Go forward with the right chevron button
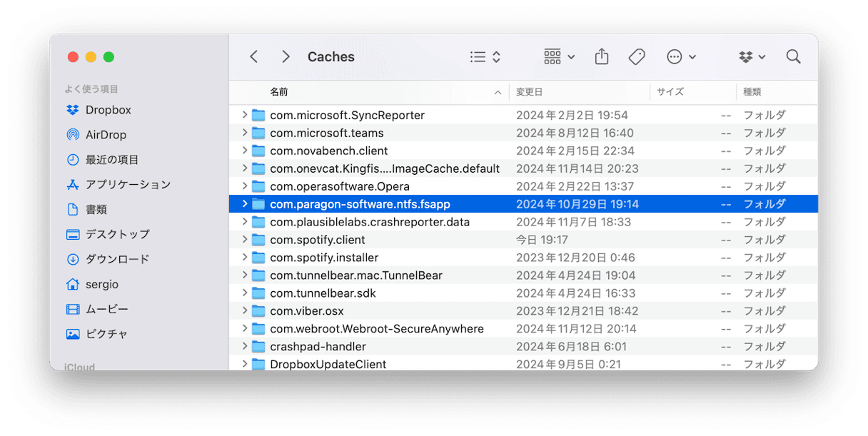The height and width of the screenshot is (436, 868). click(286, 57)
